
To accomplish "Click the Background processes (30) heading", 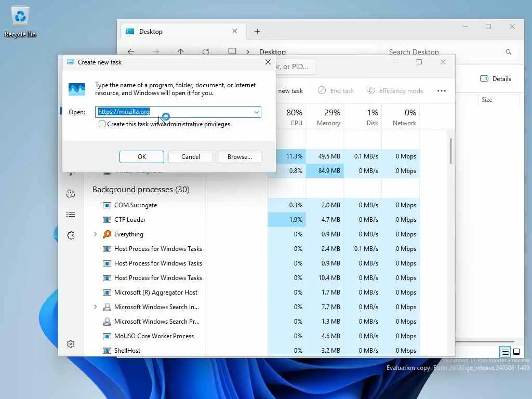I will point(141,189).
